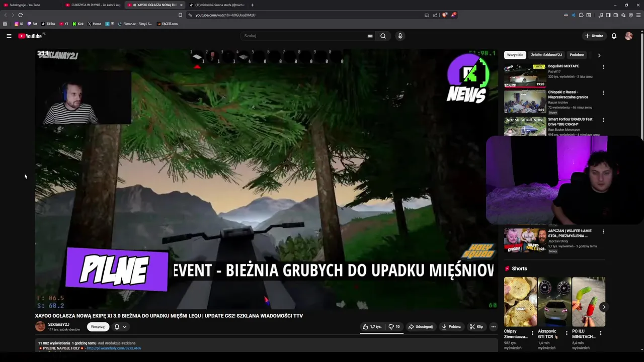Bookmark this page with the address bar icon

coord(180,15)
